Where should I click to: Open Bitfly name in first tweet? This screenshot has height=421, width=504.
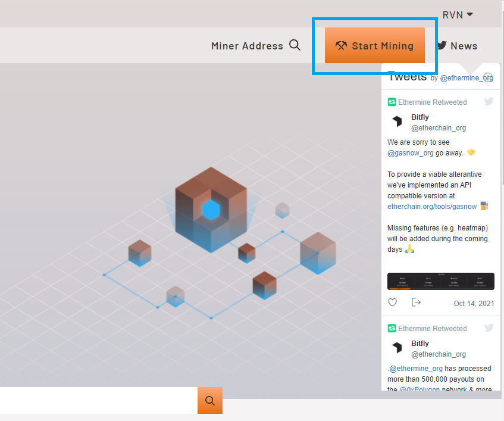[420, 117]
